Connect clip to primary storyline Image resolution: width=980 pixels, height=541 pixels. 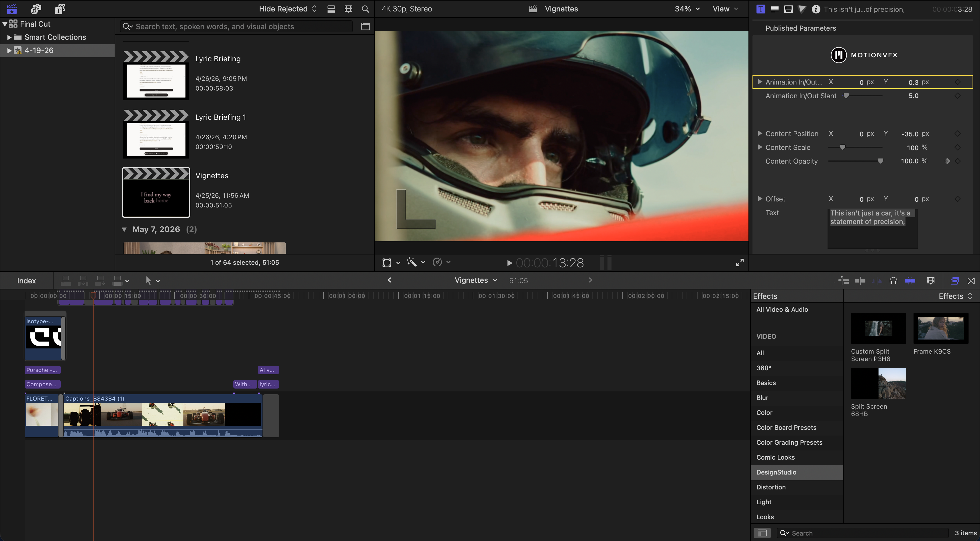[x=66, y=281]
